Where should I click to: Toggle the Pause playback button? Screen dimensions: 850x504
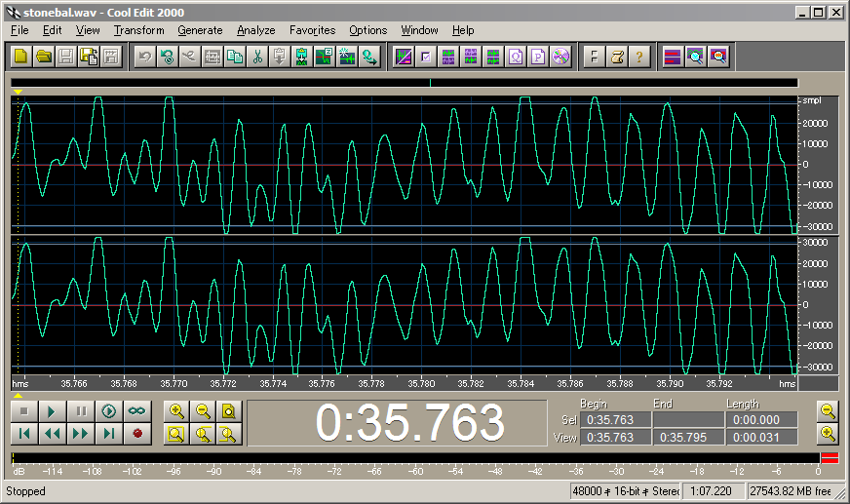(x=81, y=411)
